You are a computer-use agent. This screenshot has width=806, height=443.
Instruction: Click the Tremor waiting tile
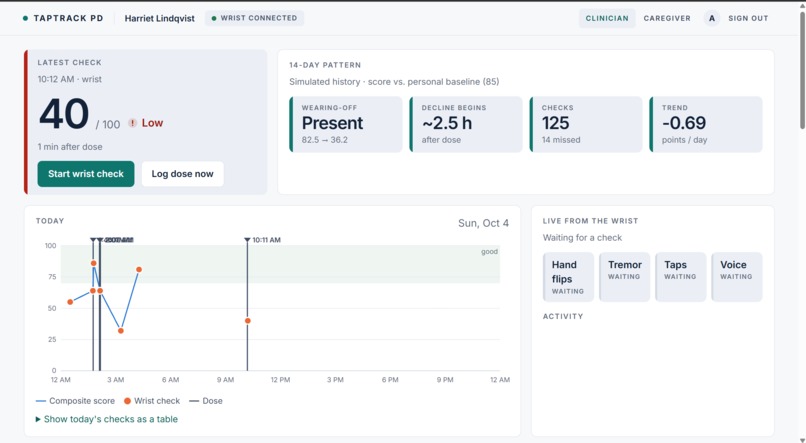624,276
